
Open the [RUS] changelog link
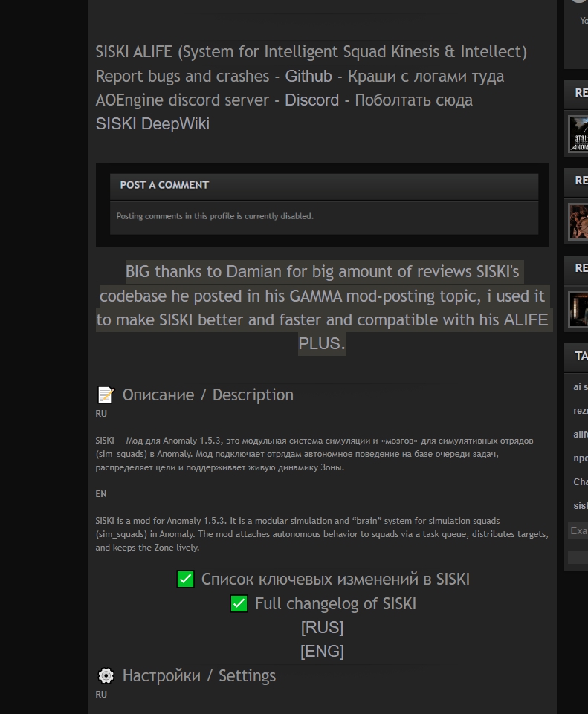322,627
